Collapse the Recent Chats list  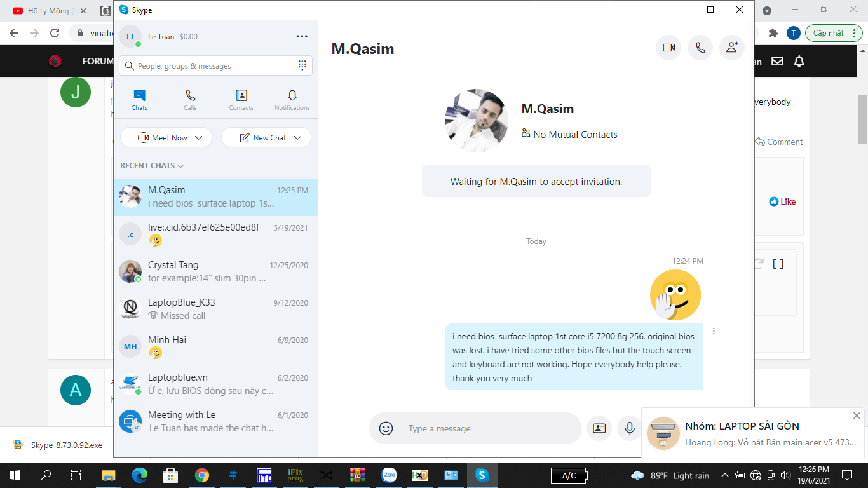click(152, 166)
